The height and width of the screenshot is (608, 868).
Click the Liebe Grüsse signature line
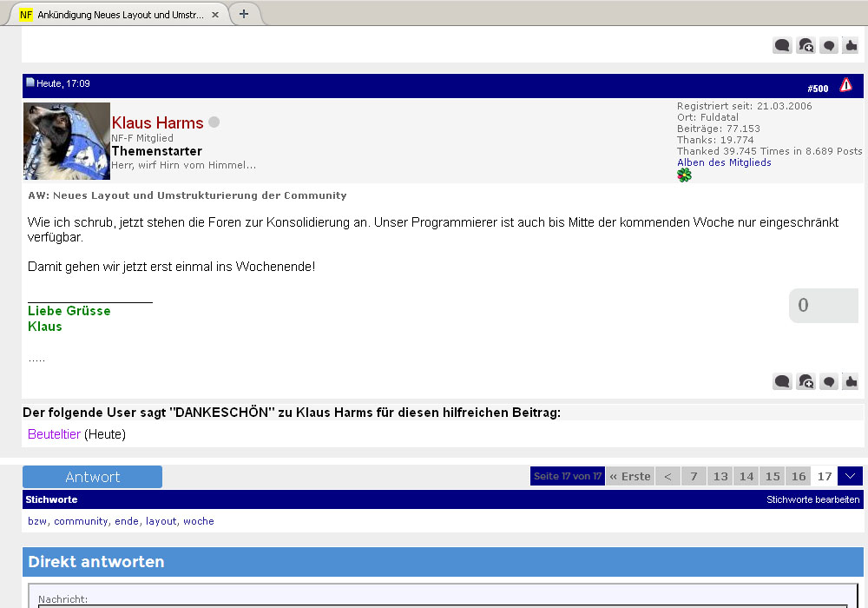tap(69, 311)
